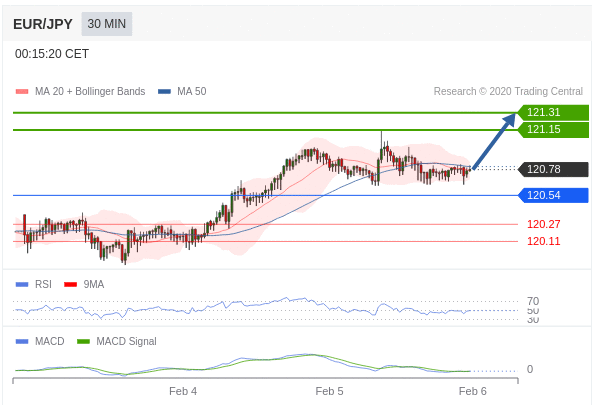Screen dimensions: 596x412
Task: Click the 120.27 support level label
Action: coord(544,224)
